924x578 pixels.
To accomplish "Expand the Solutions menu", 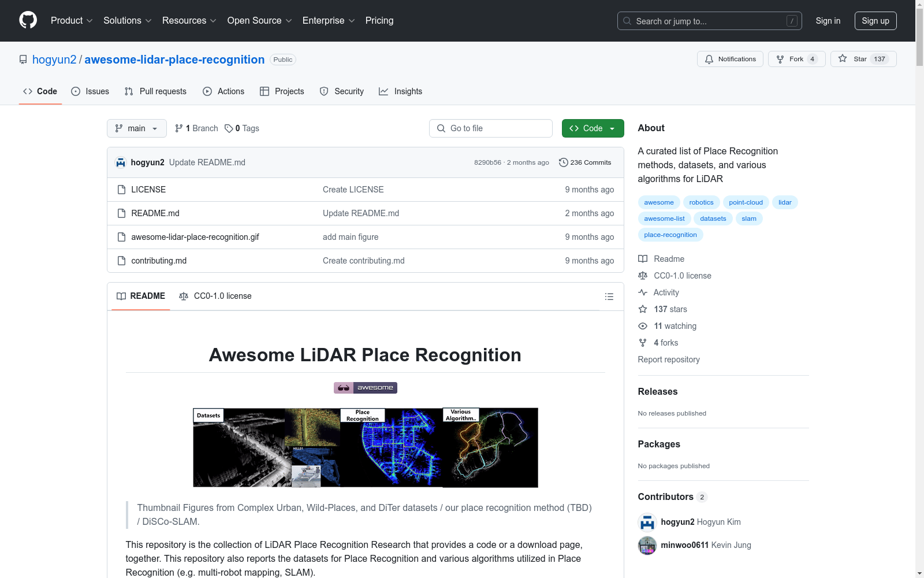I will [128, 21].
